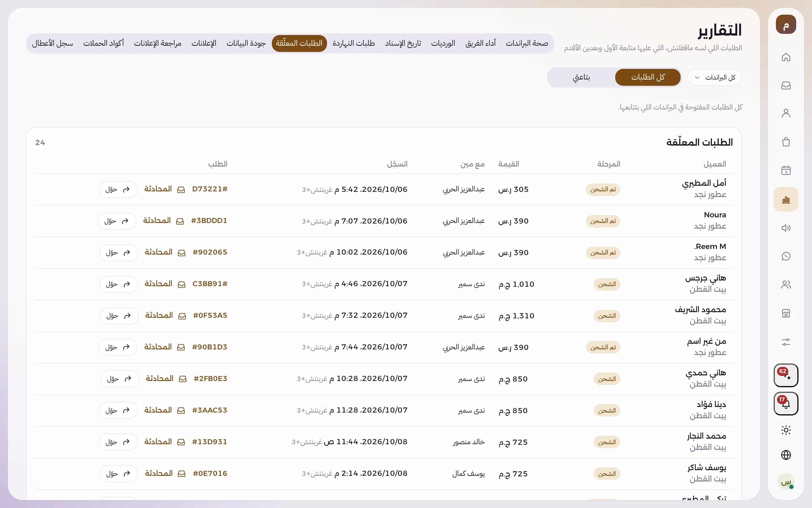The height and width of the screenshot is (508, 812).
Task: Click the القيمة column header
Action: [x=509, y=164]
